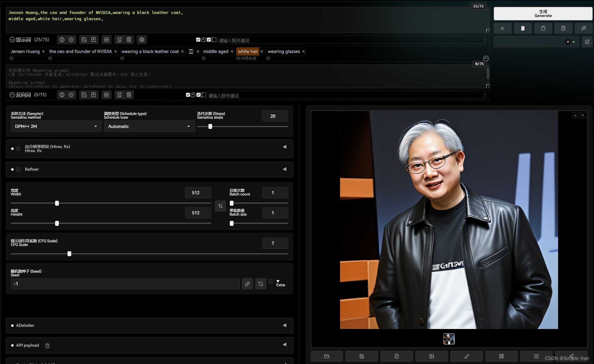
Task: Click the Batch count value field
Action: pyautogui.click(x=275, y=193)
